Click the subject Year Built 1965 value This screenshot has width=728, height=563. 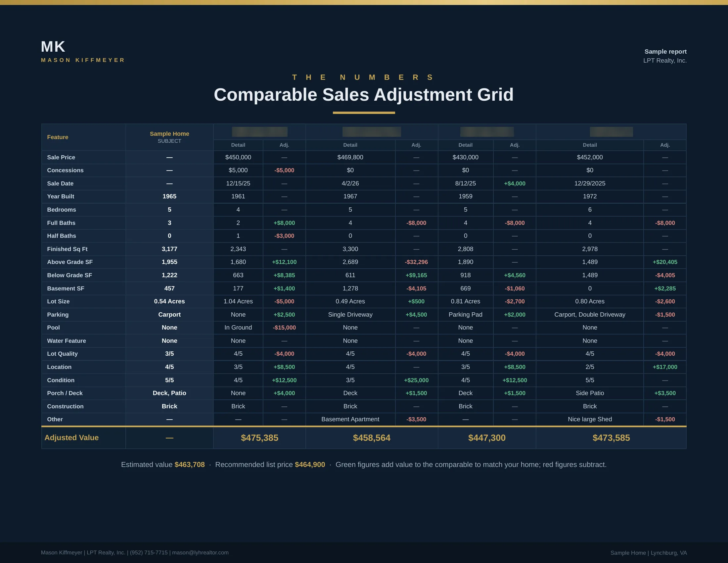[x=169, y=196]
